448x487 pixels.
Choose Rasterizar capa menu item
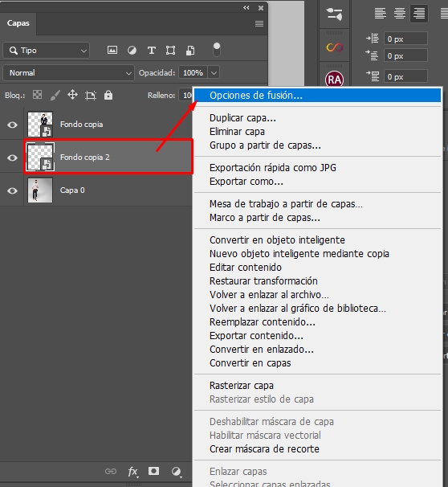coord(318,386)
